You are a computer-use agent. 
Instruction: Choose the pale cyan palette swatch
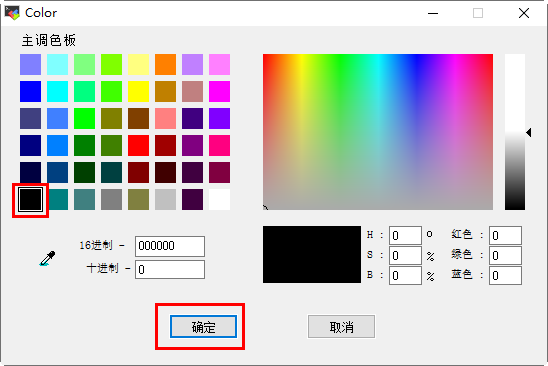click(x=57, y=64)
